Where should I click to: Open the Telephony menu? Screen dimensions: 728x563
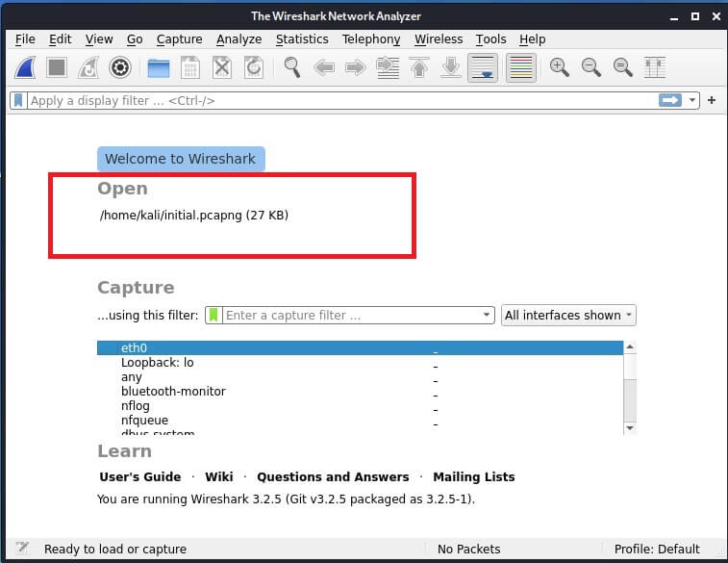click(371, 39)
